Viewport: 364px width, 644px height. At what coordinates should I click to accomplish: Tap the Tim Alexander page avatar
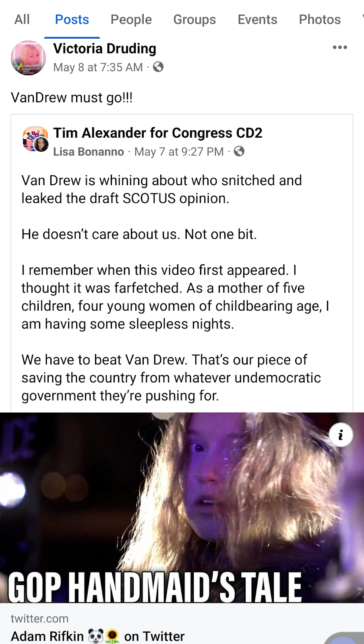click(x=35, y=139)
